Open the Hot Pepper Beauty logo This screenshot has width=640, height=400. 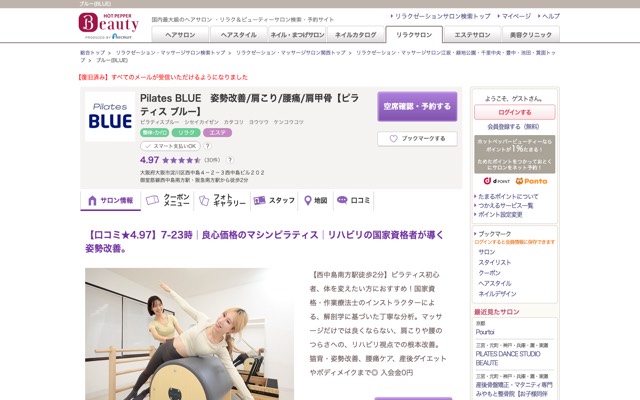coord(109,26)
